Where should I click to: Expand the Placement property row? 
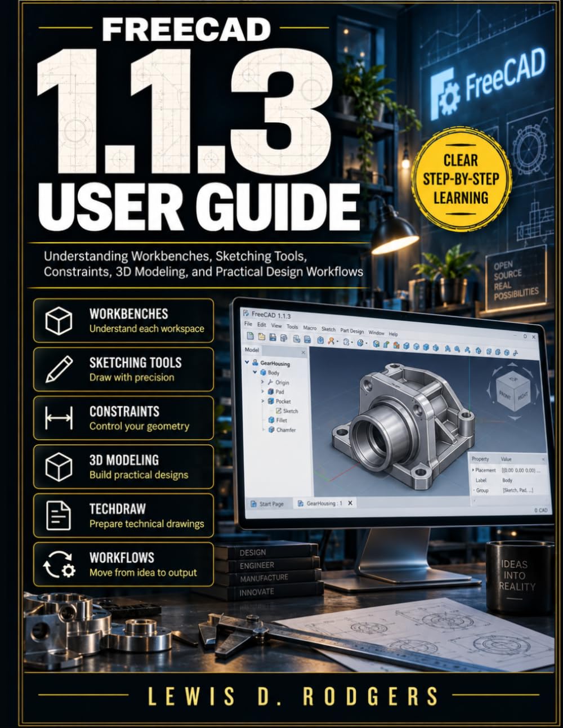tap(472, 470)
